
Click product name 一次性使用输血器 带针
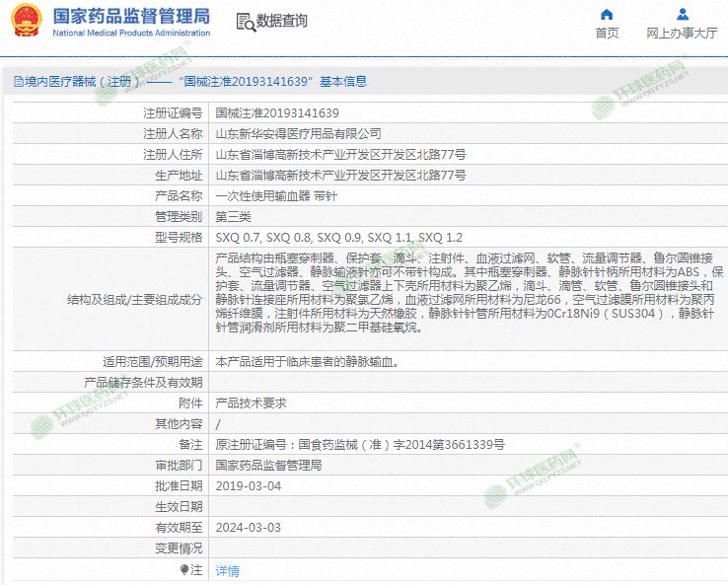262,195
